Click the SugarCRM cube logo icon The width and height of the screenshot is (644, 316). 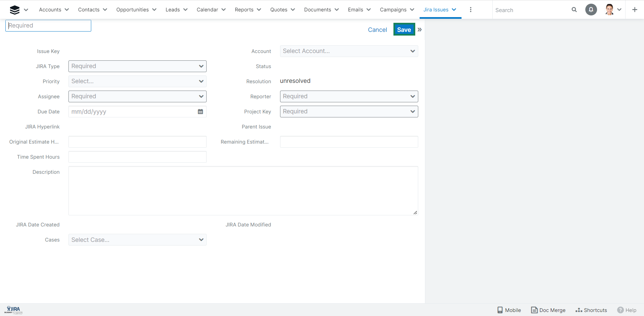click(x=14, y=10)
